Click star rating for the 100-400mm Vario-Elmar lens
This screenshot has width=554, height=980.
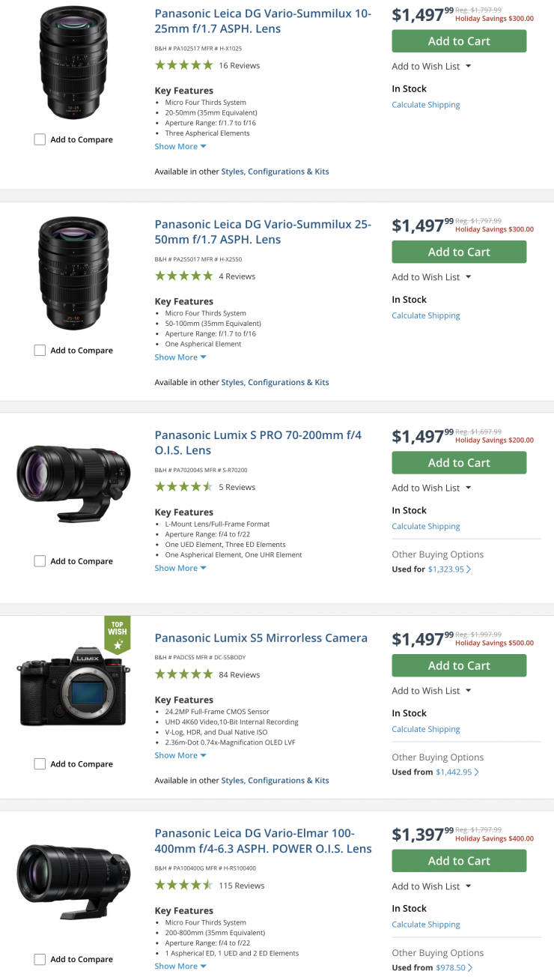[x=183, y=885]
